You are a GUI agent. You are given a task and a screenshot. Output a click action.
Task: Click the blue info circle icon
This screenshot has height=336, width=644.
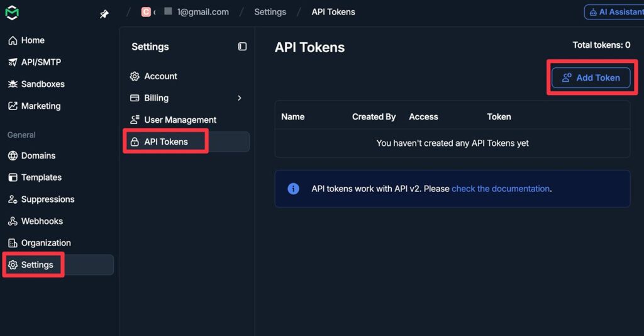click(293, 189)
